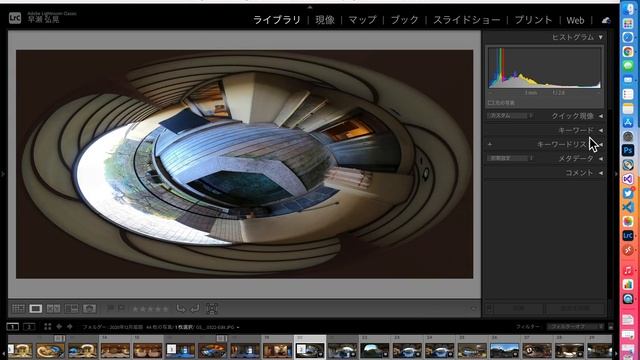Open the toolbar content options triangle

point(474,309)
